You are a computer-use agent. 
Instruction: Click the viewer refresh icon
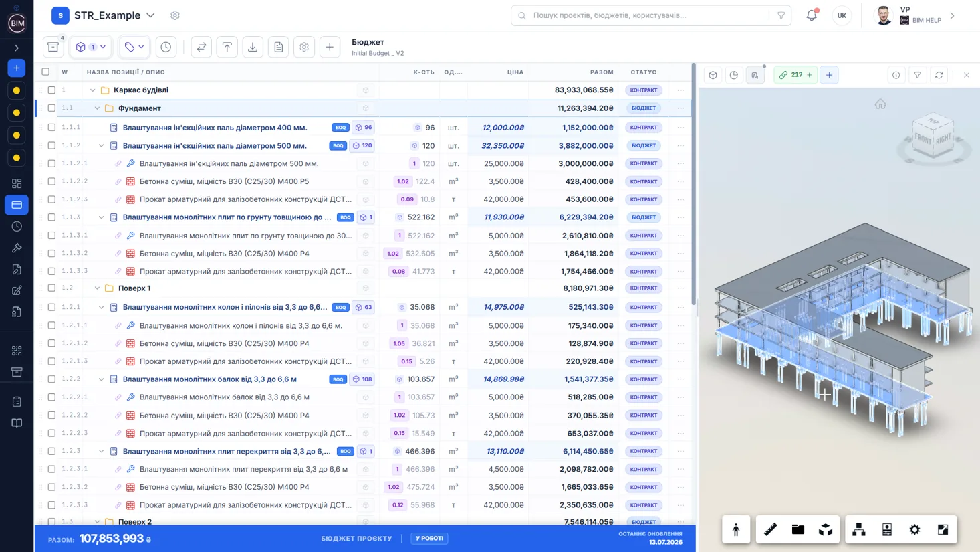click(x=939, y=75)
